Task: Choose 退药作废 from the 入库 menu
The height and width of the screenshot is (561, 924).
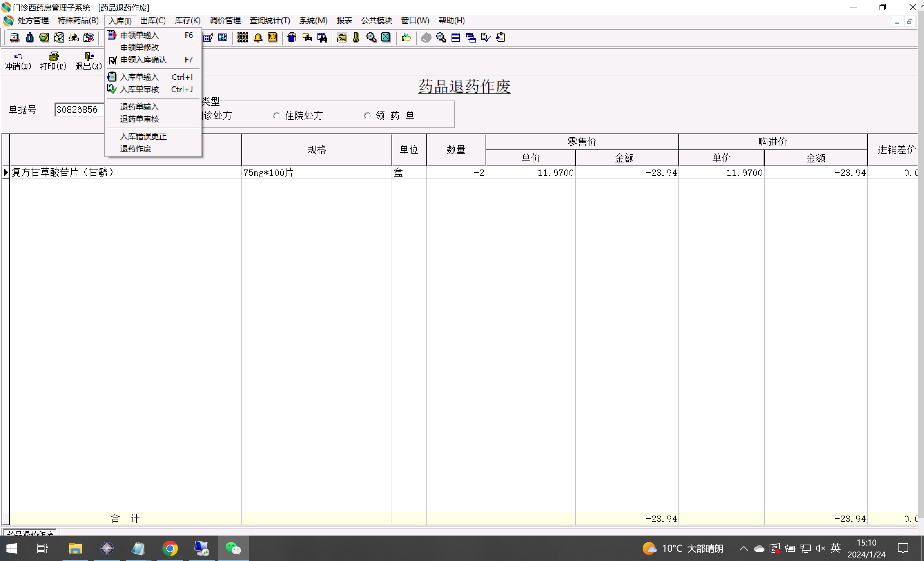Action: (135, 149)
